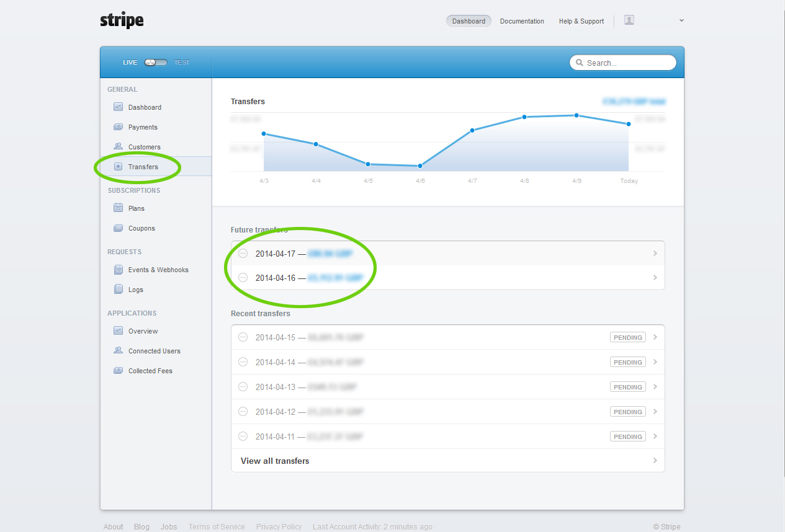Expand the 2014-04-17 future transfer chevron

(655, 253)
